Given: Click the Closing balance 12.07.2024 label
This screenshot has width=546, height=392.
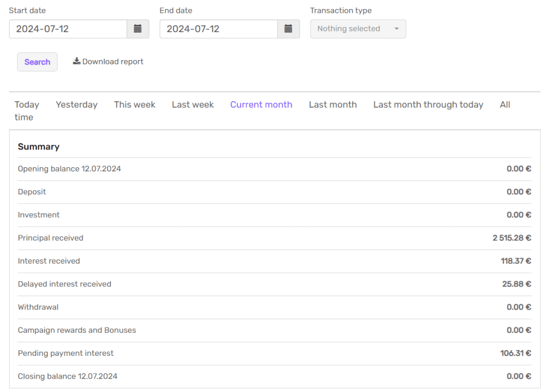Looking at the screenshot, I should (68, 376).
